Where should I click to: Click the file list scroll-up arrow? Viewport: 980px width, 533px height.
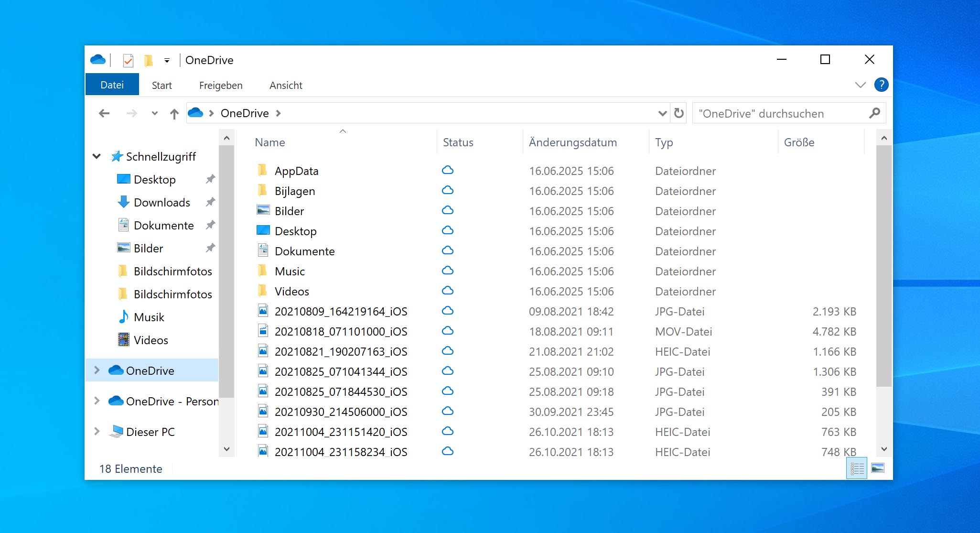pos(884,138)
